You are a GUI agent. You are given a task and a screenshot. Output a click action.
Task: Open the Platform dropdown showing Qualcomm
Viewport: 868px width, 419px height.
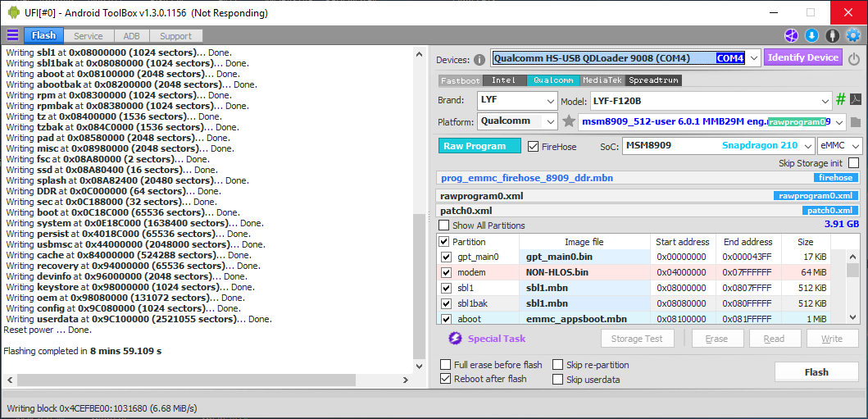coord(551,121)
